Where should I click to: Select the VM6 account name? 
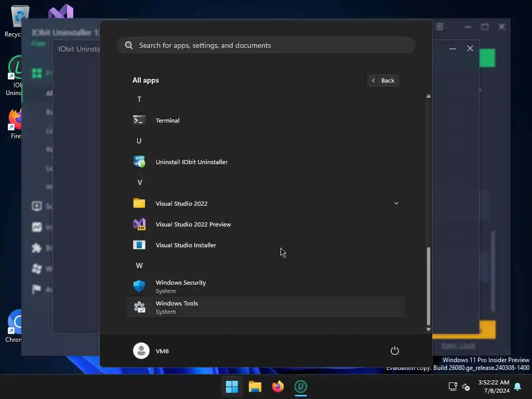tap(162, 351)
